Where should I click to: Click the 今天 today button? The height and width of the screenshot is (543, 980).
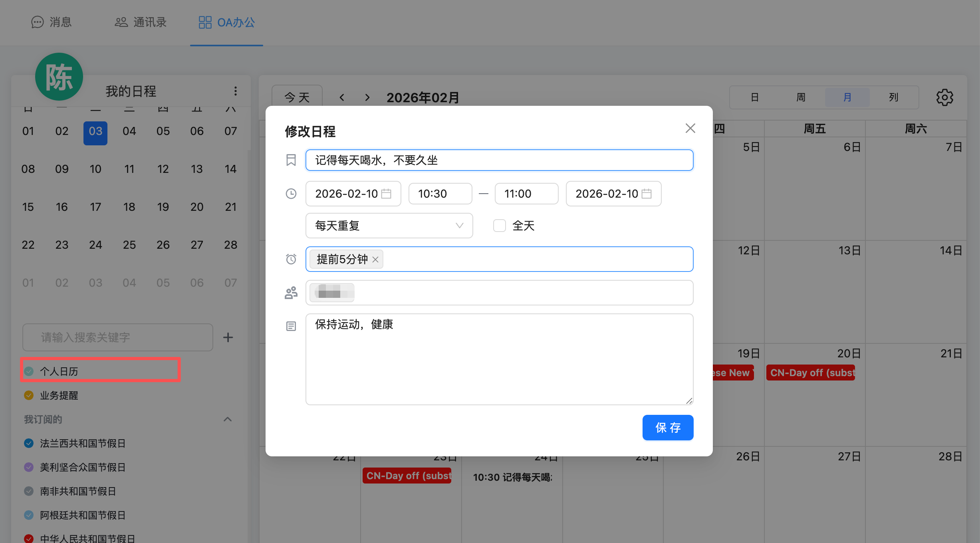pyautogui.click(x=297, y=97)
